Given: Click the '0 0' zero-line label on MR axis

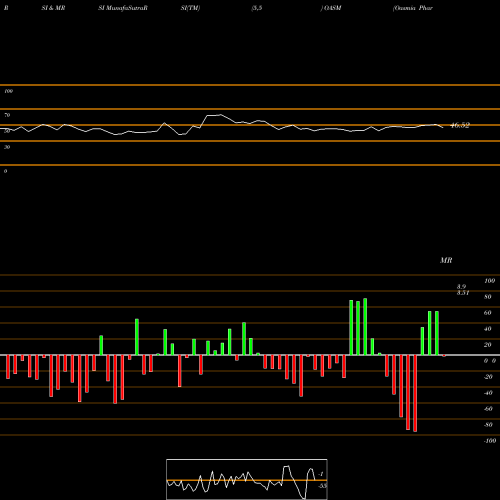Looking at the screenshot, I should coord(490,361).
